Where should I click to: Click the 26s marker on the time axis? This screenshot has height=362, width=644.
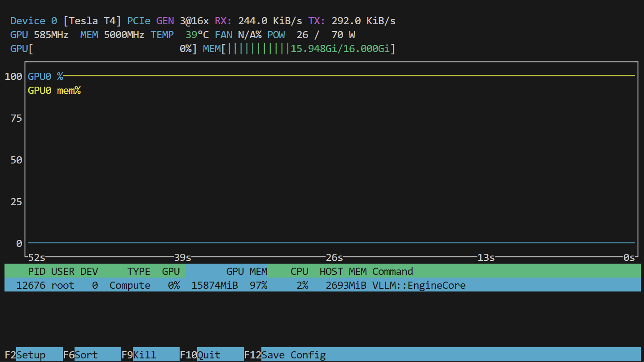point(334,258)
